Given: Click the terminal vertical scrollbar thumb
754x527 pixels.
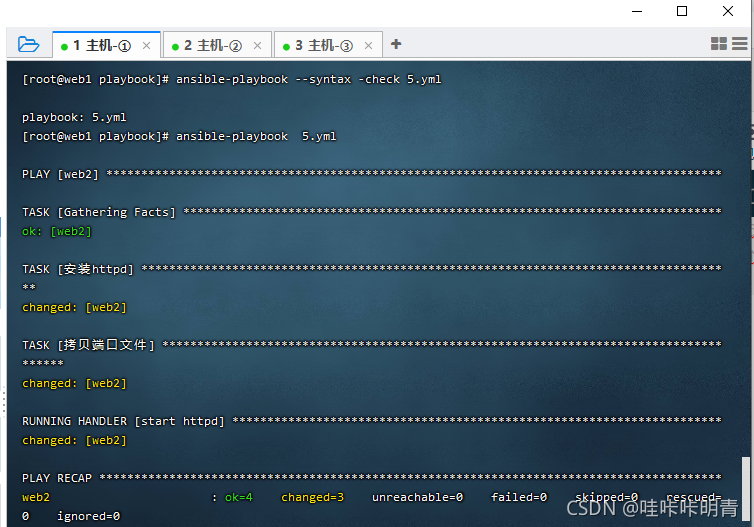Looking at the screenshot, I should point(745,491).
